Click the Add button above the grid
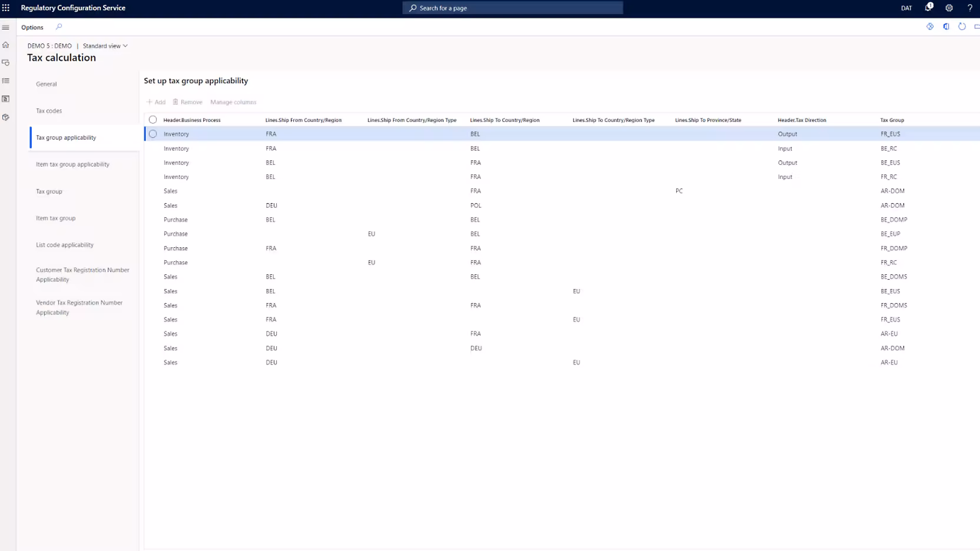The width and height of the screenshot is (980, 551). [156, 102]
